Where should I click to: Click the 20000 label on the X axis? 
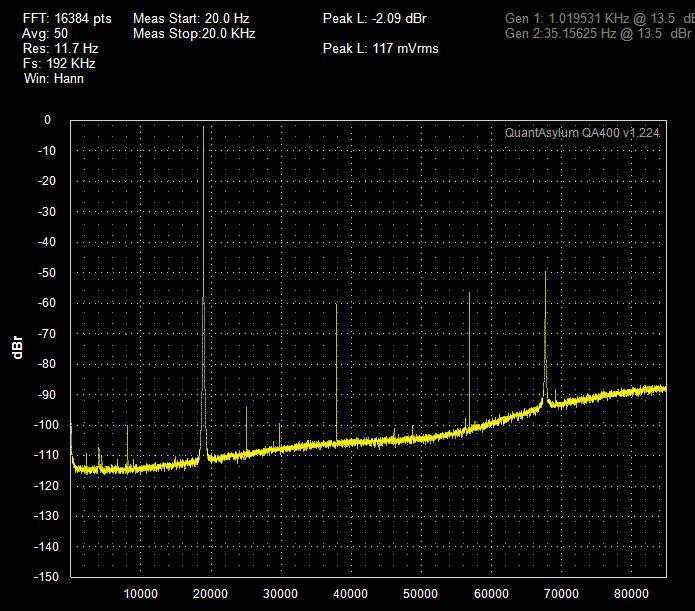[x=210, y=594]
